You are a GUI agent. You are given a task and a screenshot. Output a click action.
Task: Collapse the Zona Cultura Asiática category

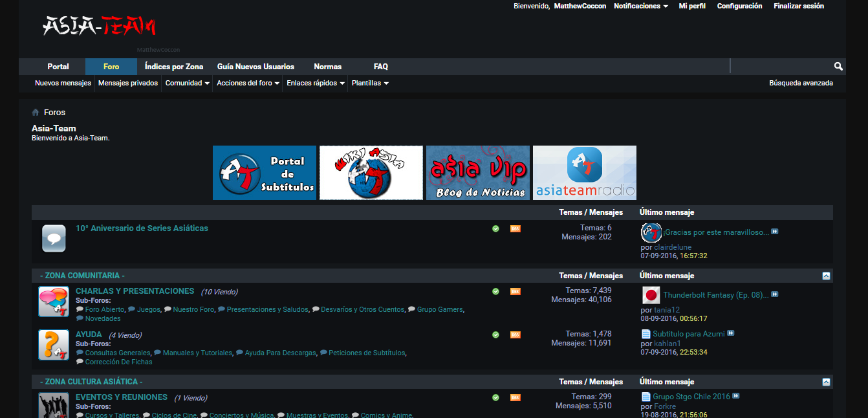click(x=826, y=382)
